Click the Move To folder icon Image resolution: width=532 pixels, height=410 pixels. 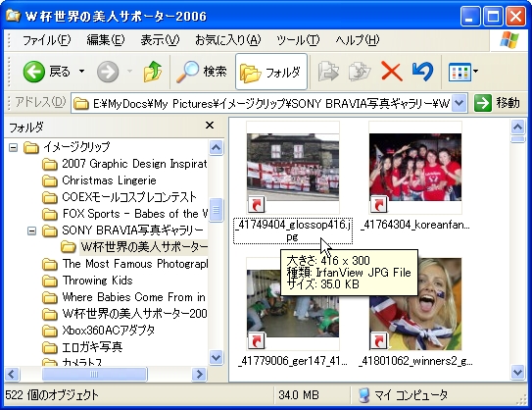tap(328, 72)
